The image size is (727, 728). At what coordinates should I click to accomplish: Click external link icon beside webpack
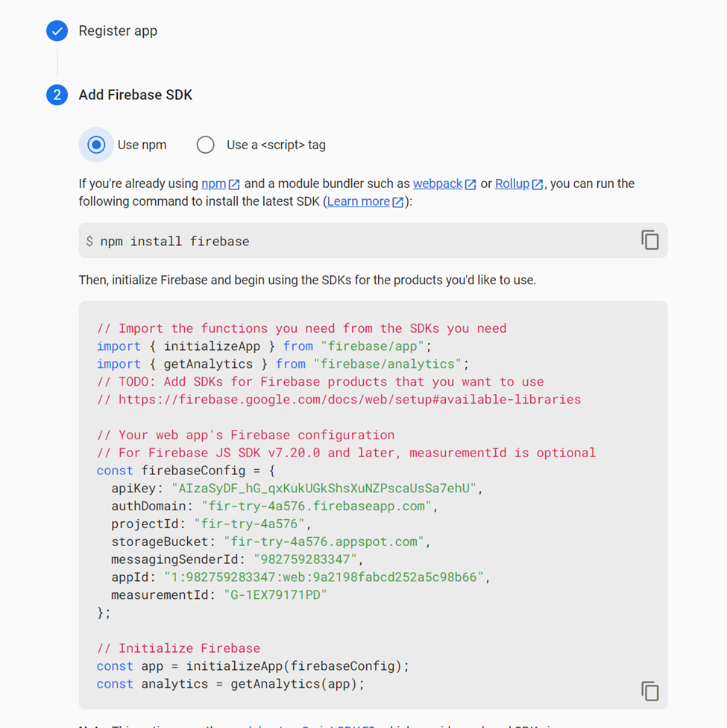pyautogui.click(x=470, y=184)
